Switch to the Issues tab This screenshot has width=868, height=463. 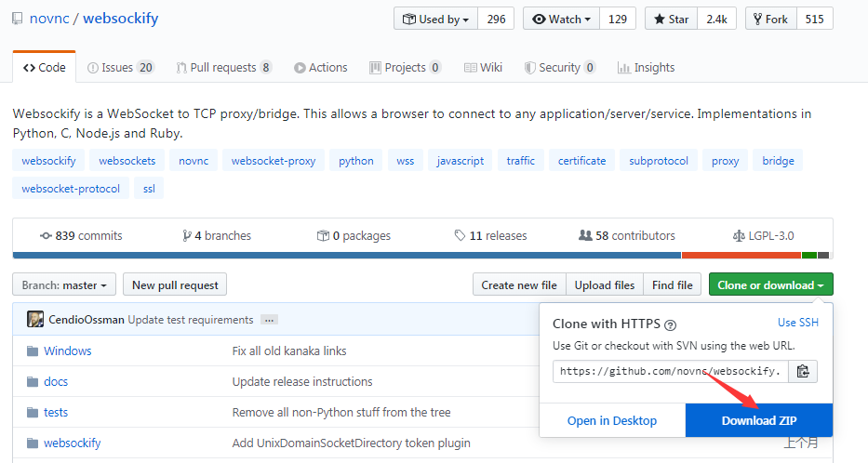pos(121,68)
